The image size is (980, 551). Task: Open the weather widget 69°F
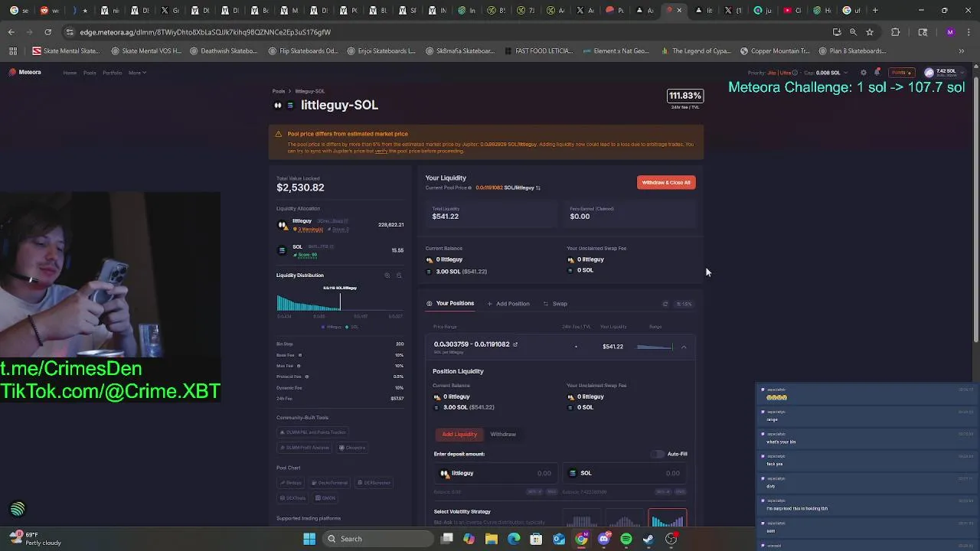tap(34, 539)
